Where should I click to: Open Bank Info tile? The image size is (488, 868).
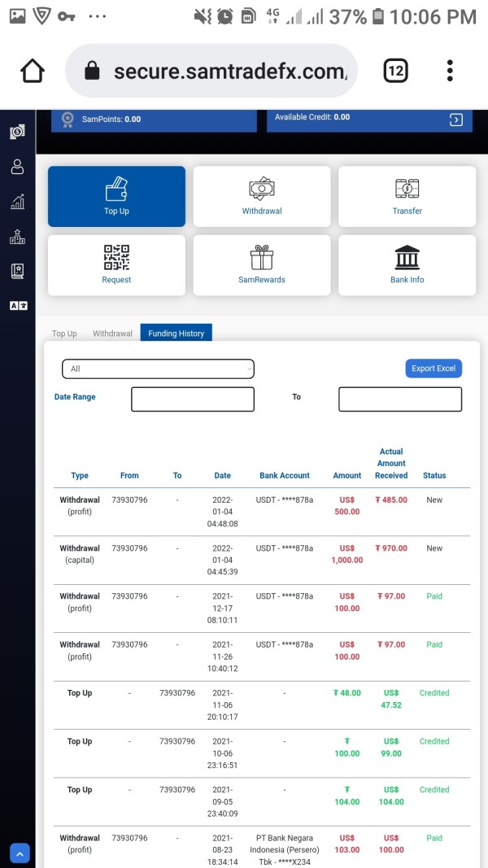point(407,265)
